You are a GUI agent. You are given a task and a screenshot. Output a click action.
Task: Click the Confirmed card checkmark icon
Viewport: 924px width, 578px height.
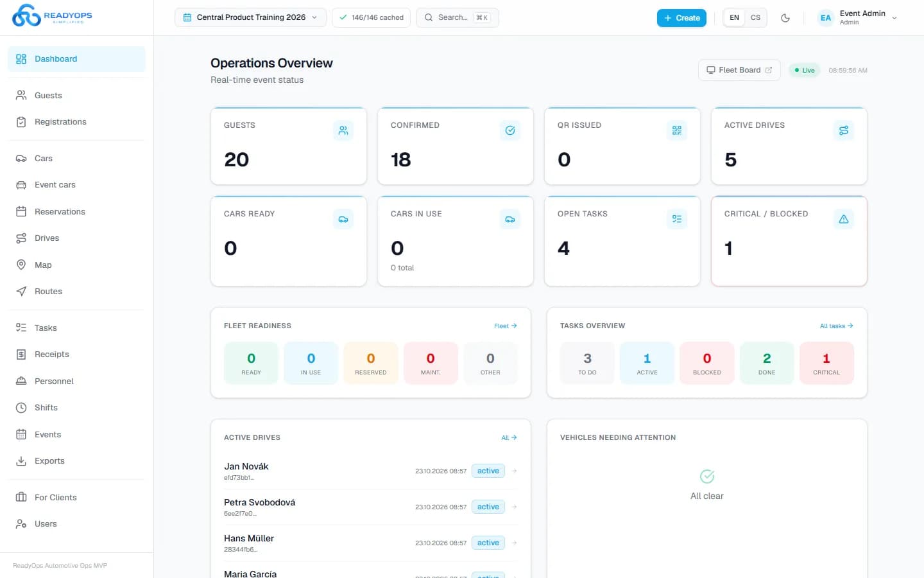(510, 130)
